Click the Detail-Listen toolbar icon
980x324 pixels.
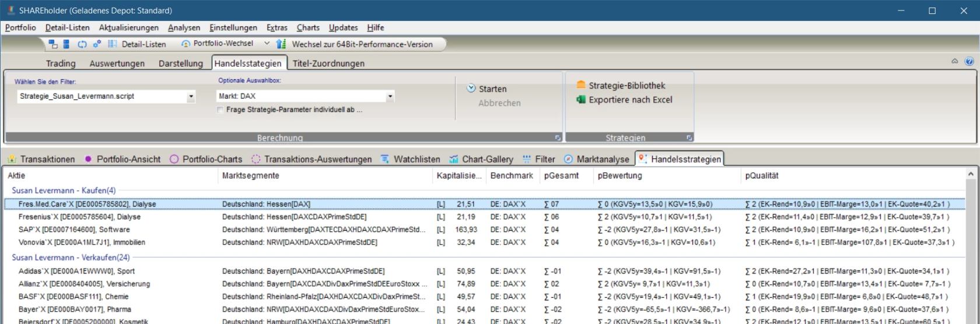click(x=113, y=44)
